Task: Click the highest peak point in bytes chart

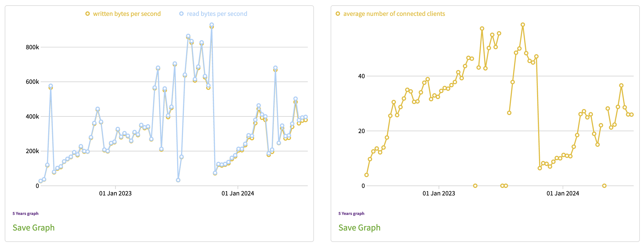Action: click(x=212, y=25)
